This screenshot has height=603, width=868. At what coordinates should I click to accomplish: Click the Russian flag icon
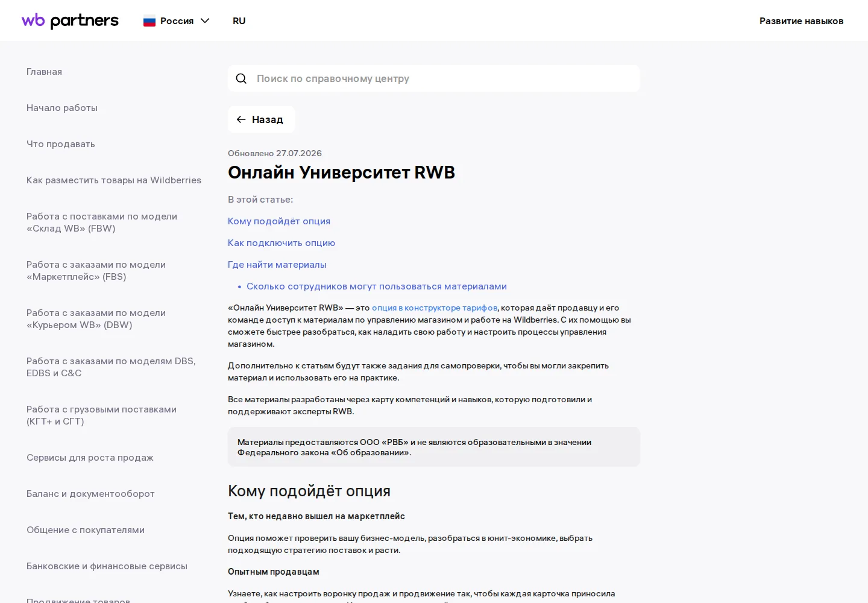click(149, 21)
